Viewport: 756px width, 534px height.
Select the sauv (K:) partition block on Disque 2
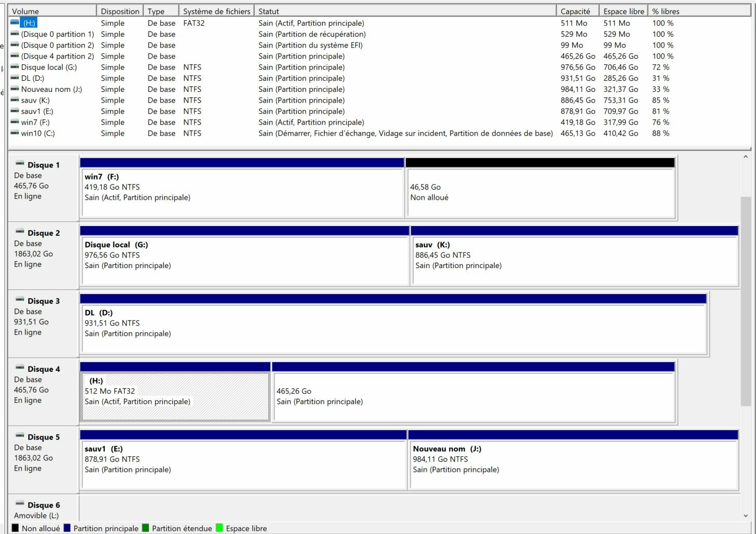coord(574,256)
